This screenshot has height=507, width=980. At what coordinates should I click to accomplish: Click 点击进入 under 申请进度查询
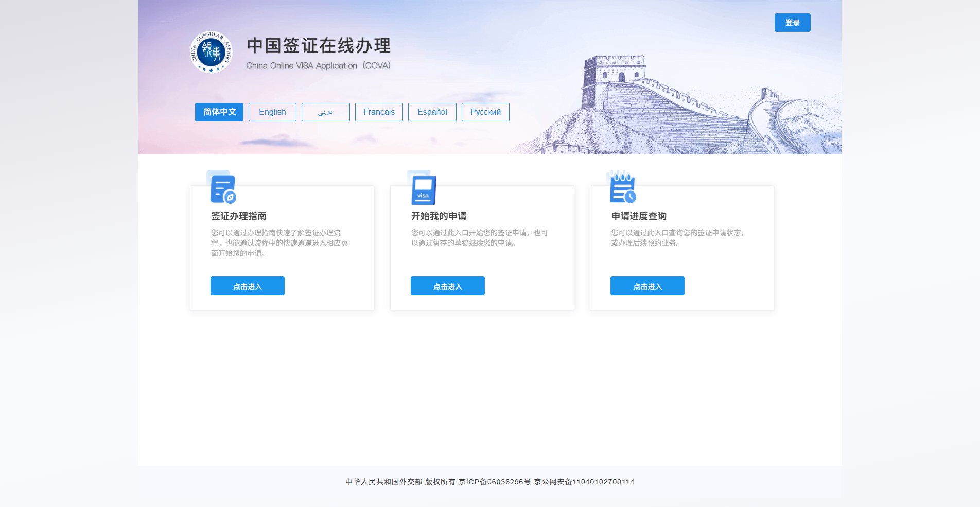[x=647, y=286]
